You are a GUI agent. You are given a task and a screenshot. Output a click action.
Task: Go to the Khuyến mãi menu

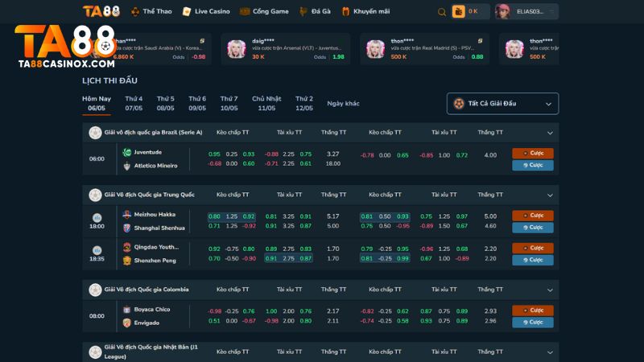368,11
